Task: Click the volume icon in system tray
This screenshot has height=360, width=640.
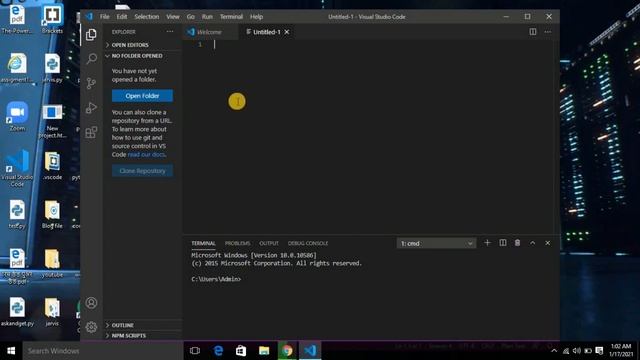Action: [x=577, y=351]
